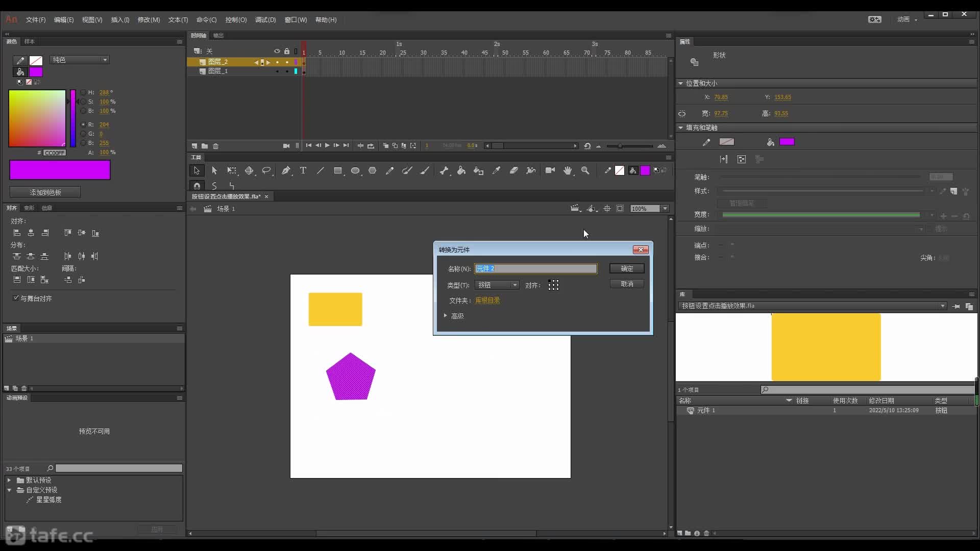Collapse the 位置和大小 section
The image size is (980, 551).
click(680, 83)
